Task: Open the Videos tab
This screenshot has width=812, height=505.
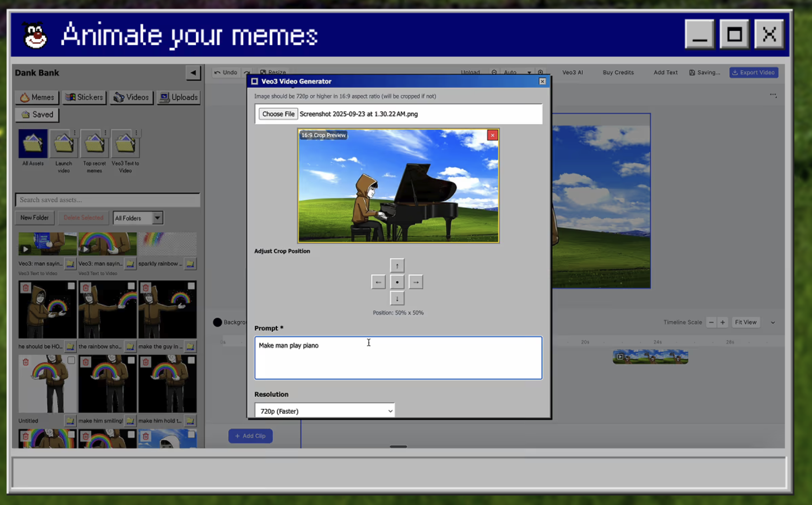Action: (x=131, y=97)
